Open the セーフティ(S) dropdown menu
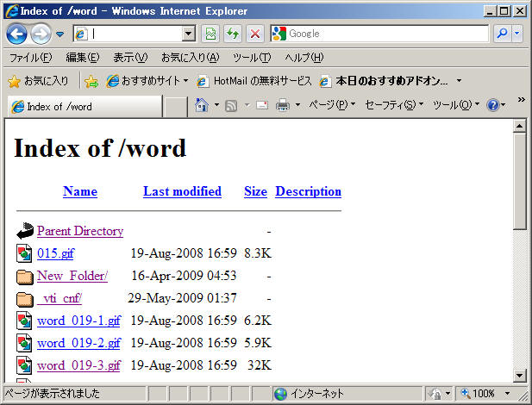532x405 pixels. 394,105
